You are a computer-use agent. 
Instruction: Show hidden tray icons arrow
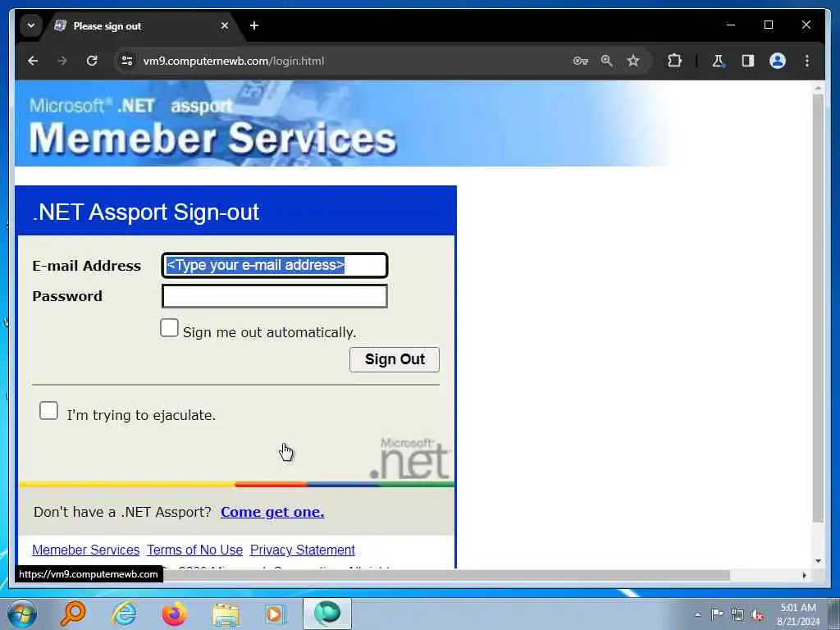tap(697, 614)
